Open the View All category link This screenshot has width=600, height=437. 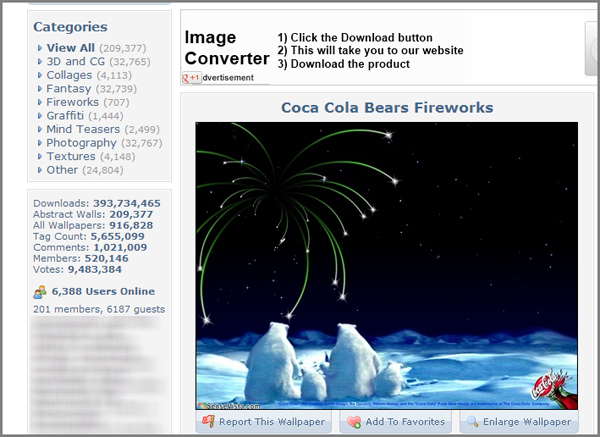pyautogui.click(x=71, y=48)
